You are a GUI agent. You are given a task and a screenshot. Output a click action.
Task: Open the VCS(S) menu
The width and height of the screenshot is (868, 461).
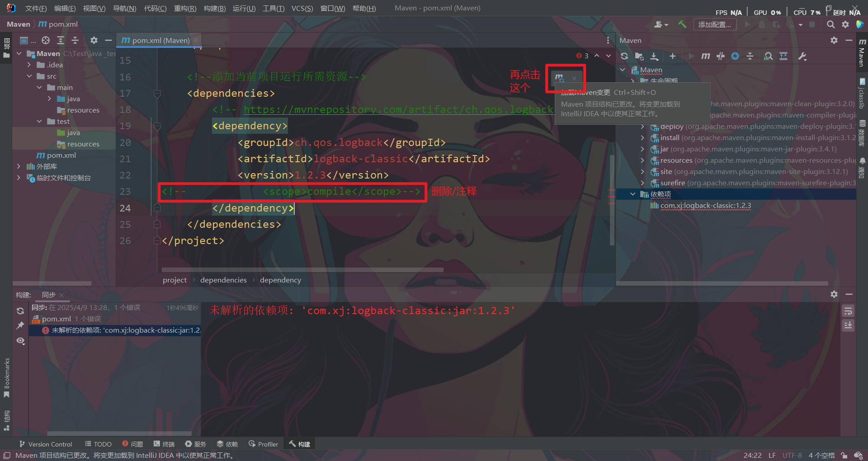[x=302, y=8]
